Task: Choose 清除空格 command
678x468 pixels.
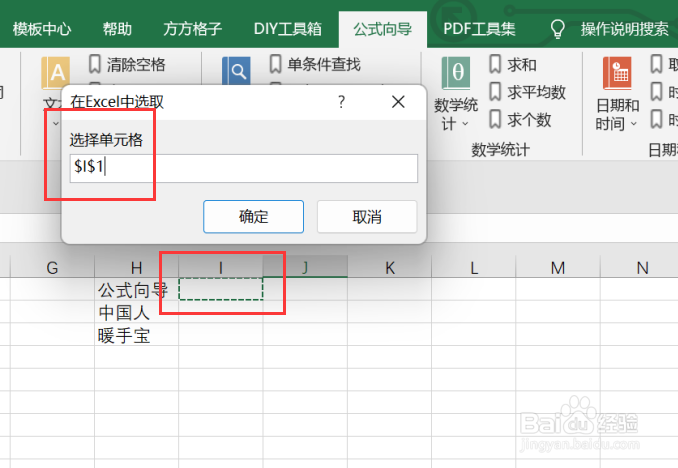Action: (136, 64)
